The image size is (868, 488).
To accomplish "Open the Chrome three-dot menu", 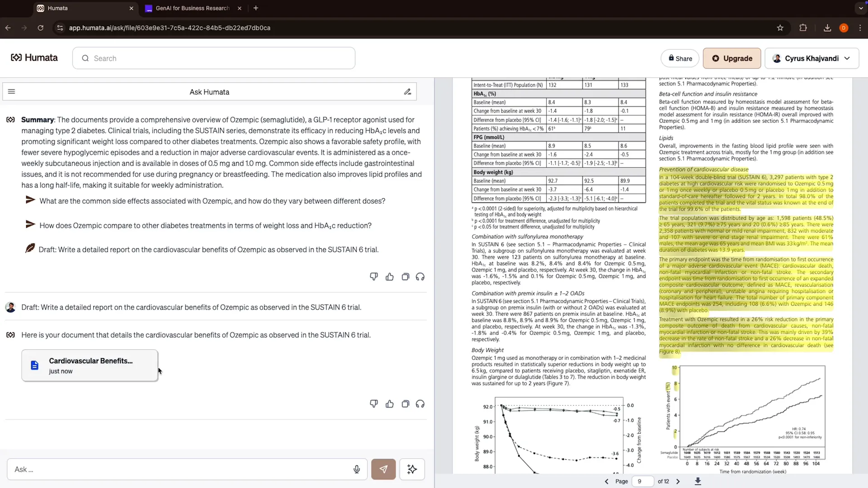I will [860, 28].
